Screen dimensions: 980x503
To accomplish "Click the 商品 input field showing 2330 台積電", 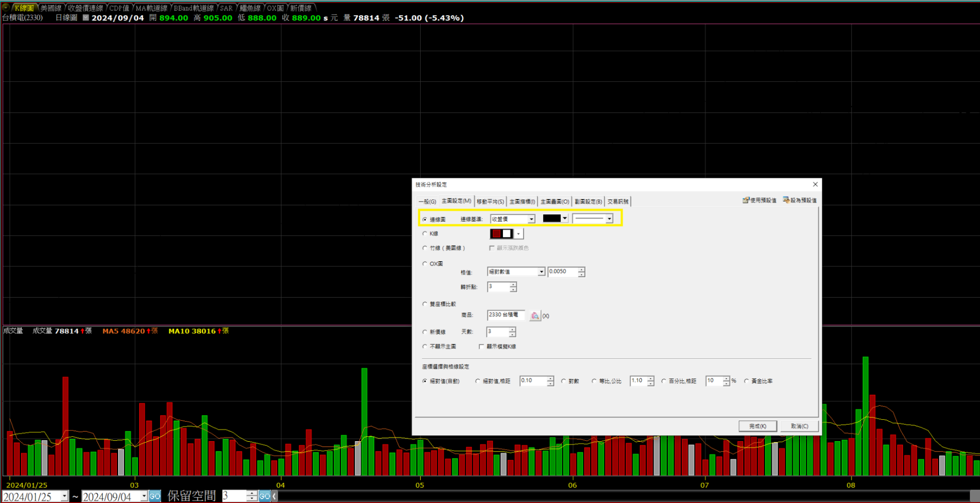I will point(505,315).
